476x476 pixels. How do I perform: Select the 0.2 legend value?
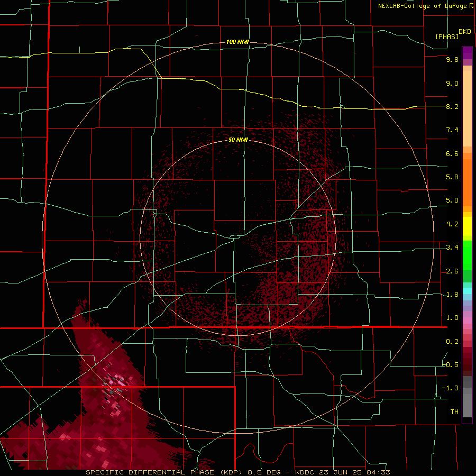[x=452, y=342]
